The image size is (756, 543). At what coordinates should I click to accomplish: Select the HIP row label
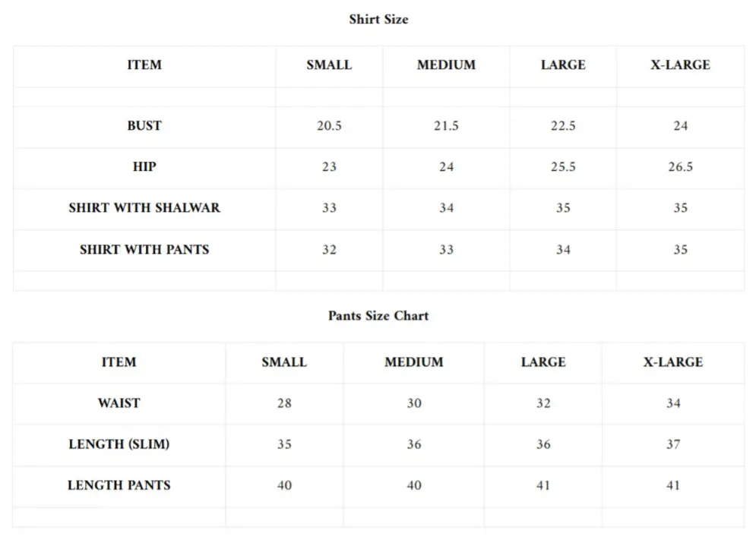(x=144, y=167)
